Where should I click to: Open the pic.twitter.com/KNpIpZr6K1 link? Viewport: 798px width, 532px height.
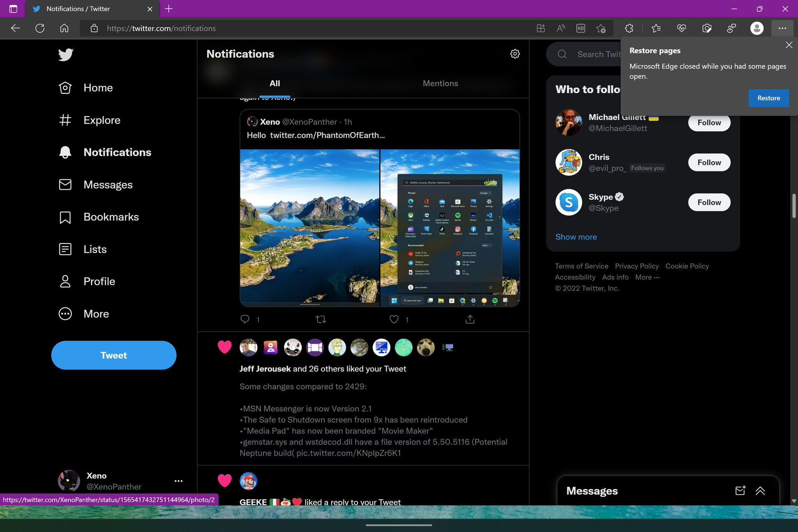click(349, 453)
